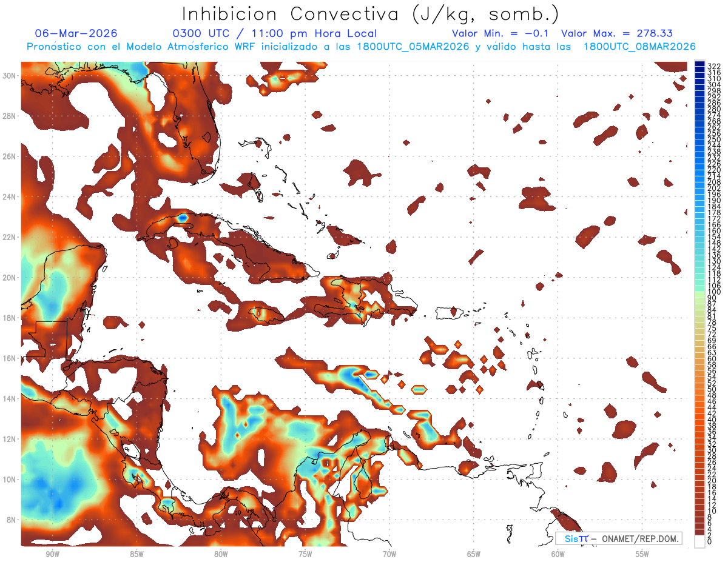Click the '202' color scale value
This screenshot has height=562, width=728.
pyautogui.click(x=714, y=189)
